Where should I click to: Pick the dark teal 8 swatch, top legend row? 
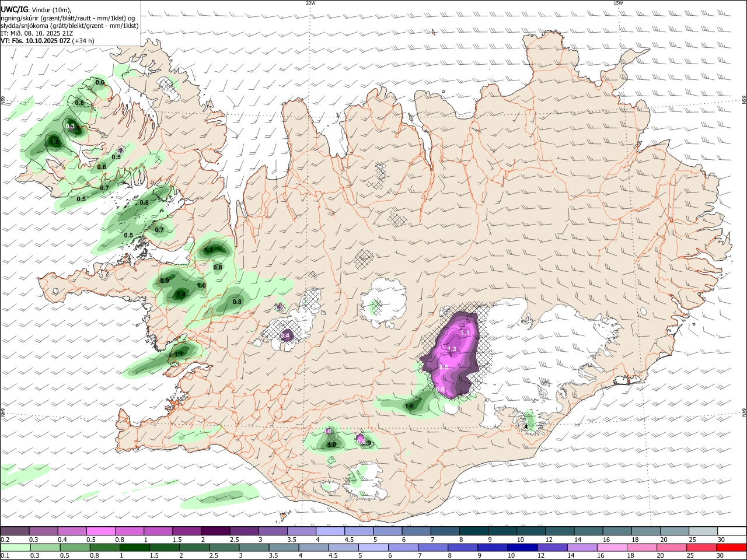pos(474,531)
